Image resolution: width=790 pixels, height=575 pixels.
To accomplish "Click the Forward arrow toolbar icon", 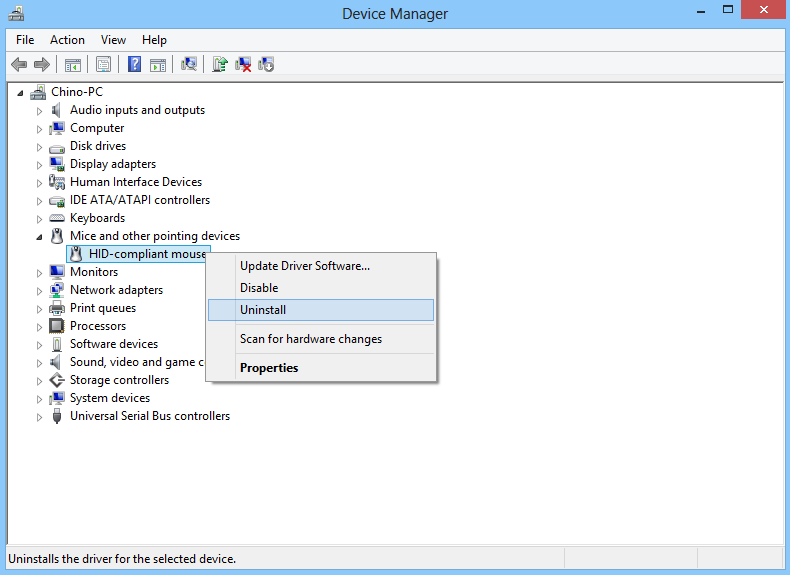I will coord(41,65).
